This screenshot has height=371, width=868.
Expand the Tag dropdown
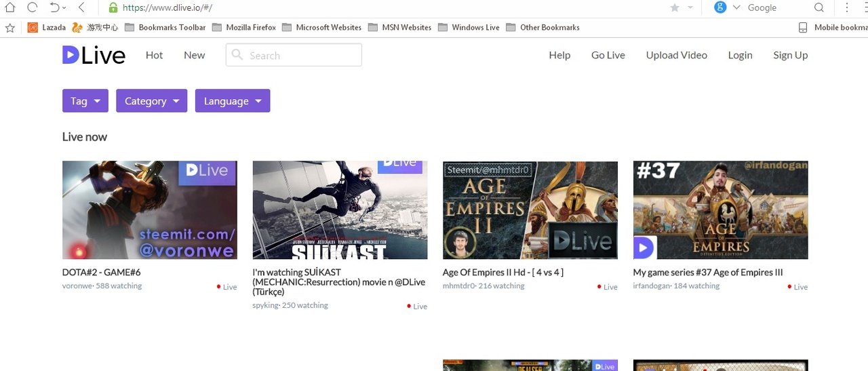(85, 101)
